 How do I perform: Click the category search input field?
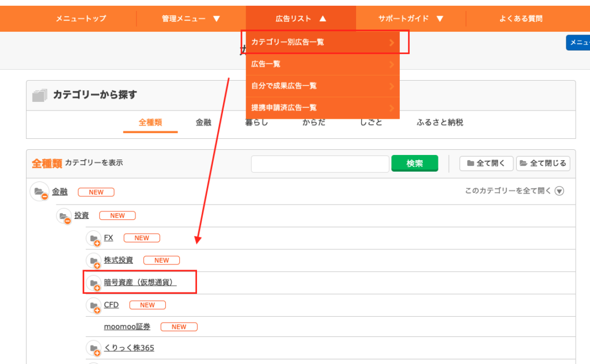(x=320, y=164)
